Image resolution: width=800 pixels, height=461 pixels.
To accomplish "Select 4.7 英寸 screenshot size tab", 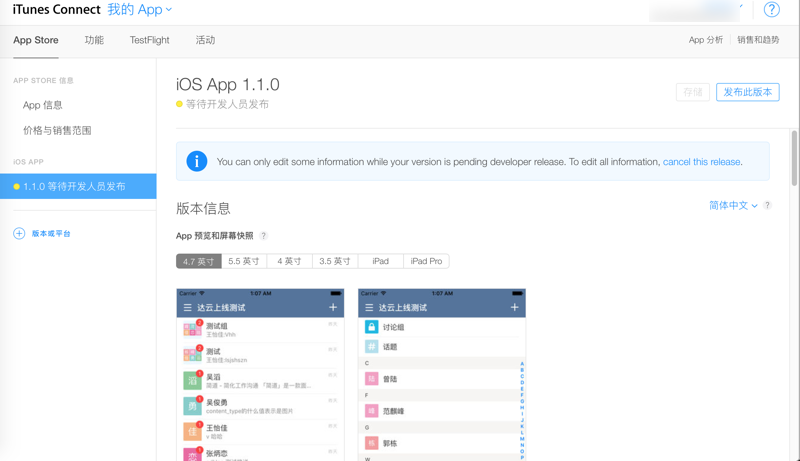I will coord(198,261).
